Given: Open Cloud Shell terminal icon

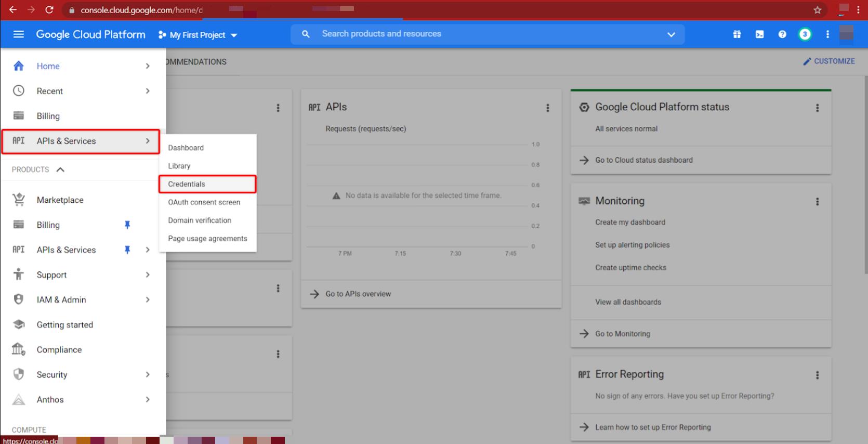Looking at the screenshot, I should coord(759,34).
